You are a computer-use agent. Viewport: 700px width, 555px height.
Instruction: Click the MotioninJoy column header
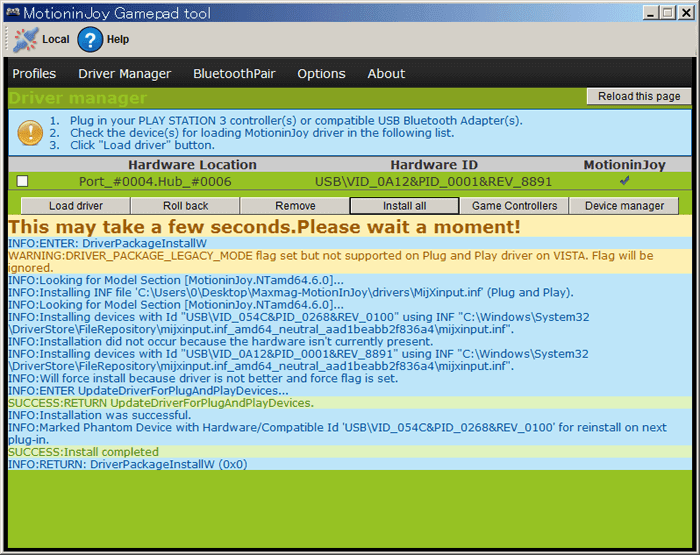pos(625,165)
